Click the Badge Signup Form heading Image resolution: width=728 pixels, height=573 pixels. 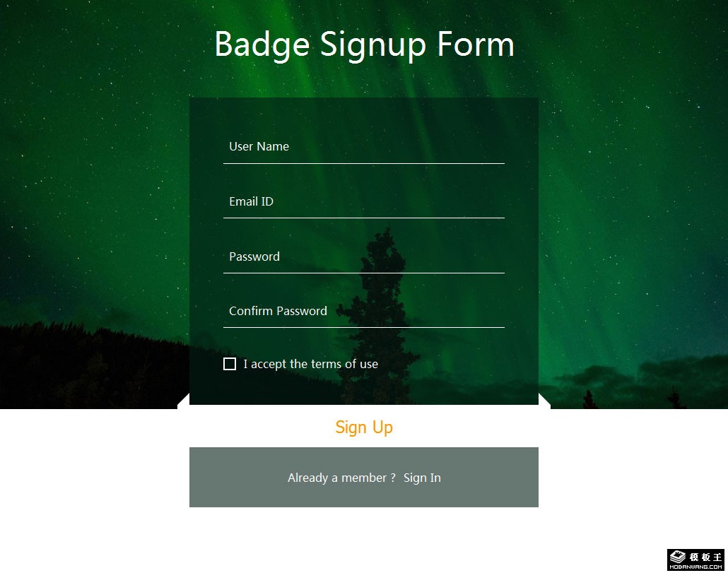click(364, 44)
